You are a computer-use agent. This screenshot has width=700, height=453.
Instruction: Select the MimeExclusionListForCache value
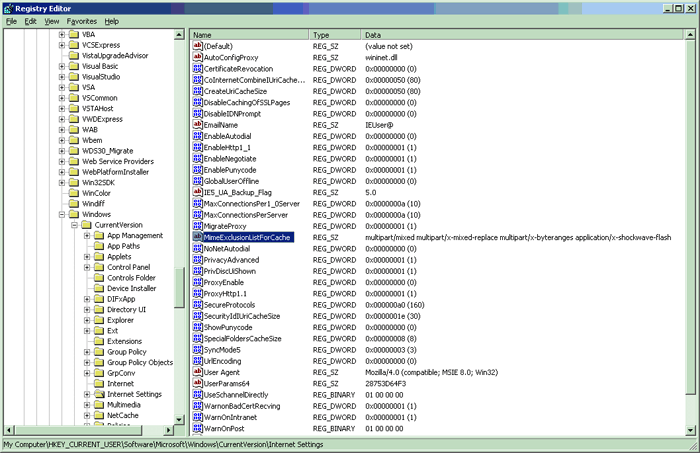(247, 237)
